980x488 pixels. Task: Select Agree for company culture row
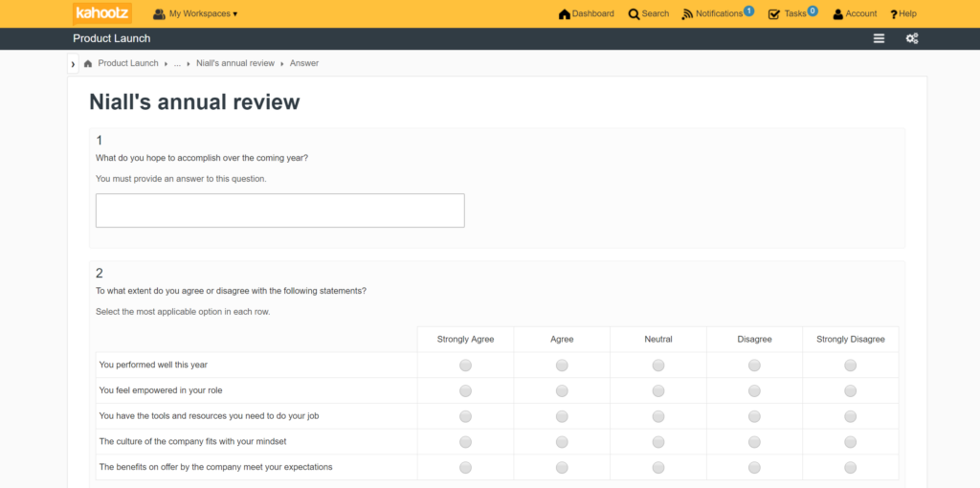562,442
